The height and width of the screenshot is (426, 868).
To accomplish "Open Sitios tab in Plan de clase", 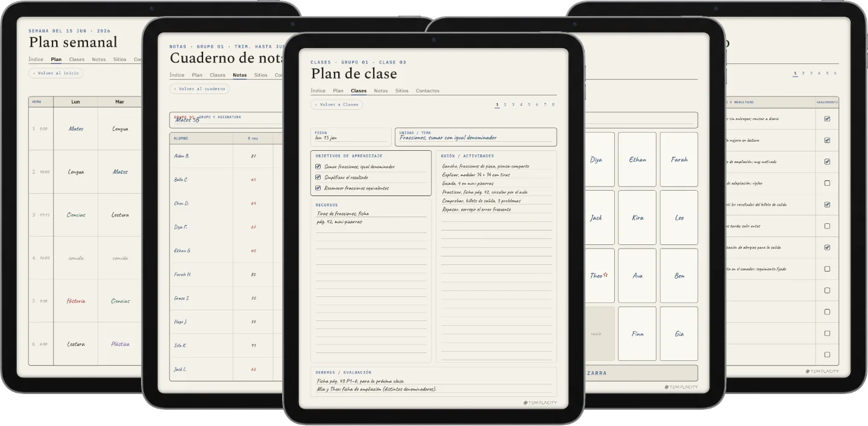I will pyautogui.click(x=402, y=91).
